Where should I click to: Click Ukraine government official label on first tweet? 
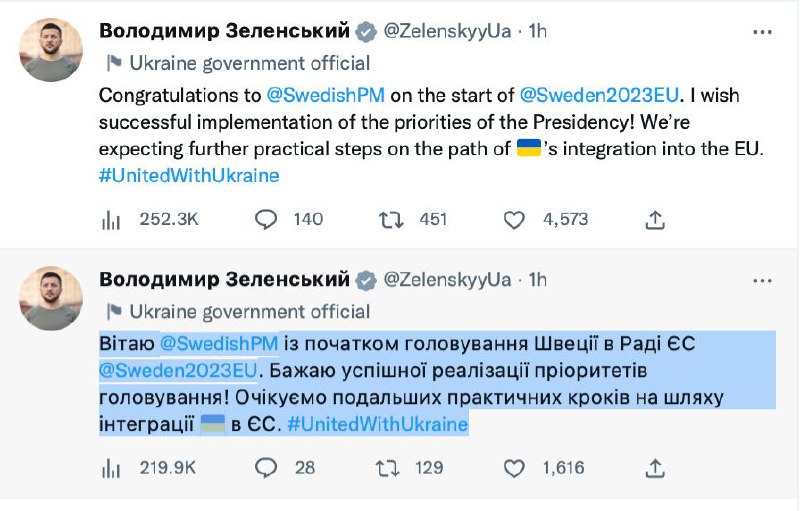pos(249,63)
